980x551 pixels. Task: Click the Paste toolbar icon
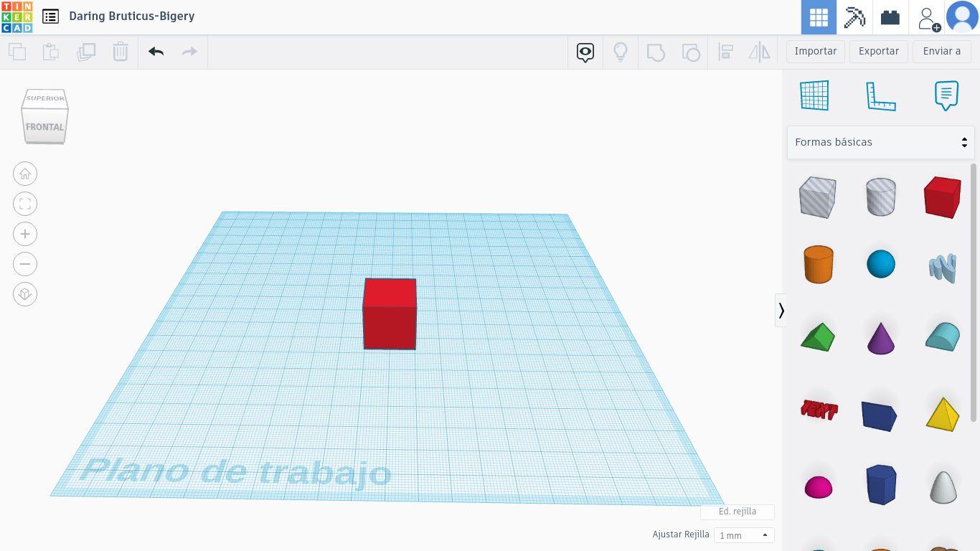50,52
